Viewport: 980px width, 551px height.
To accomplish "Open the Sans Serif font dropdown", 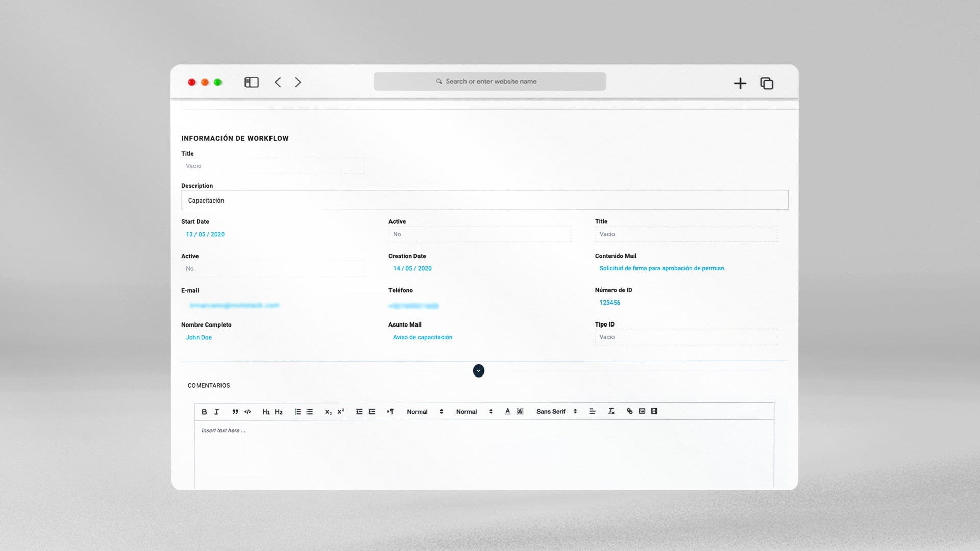I will point(557,412).
